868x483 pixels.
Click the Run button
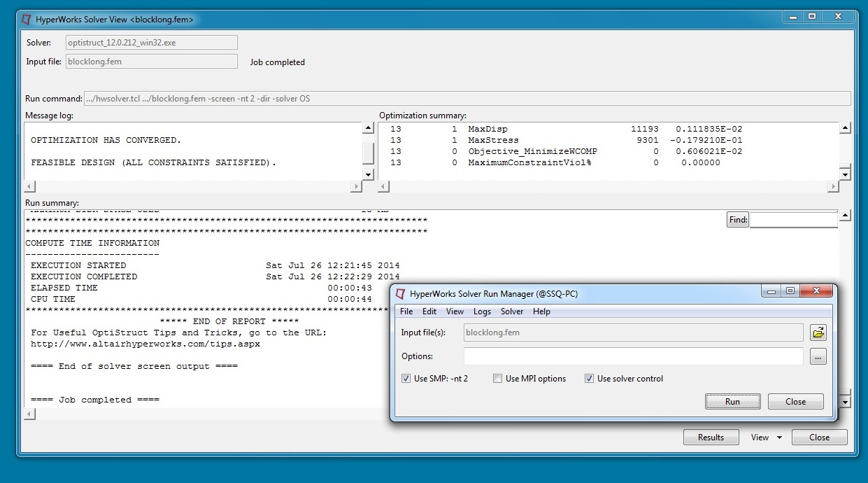[732, 402]
